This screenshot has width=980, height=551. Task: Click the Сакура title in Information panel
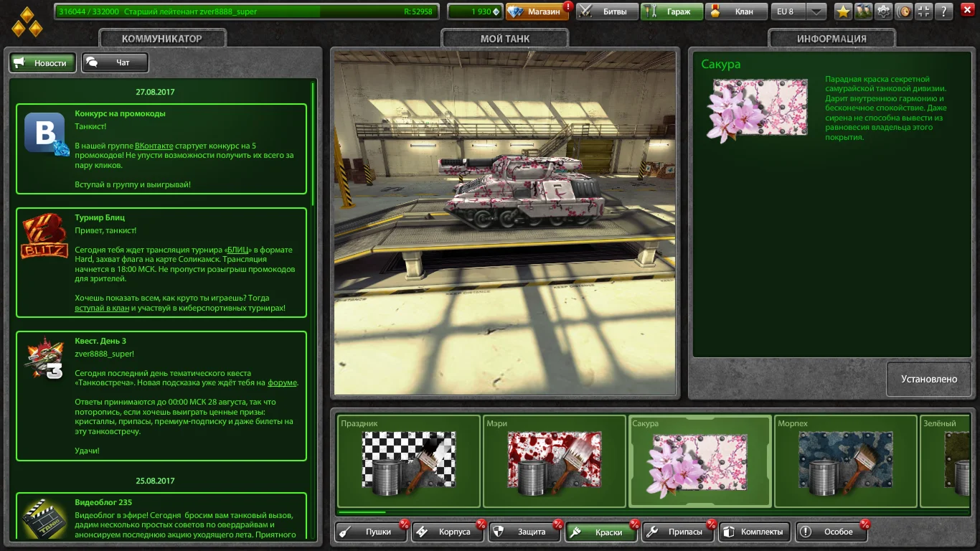pos(721,65)
